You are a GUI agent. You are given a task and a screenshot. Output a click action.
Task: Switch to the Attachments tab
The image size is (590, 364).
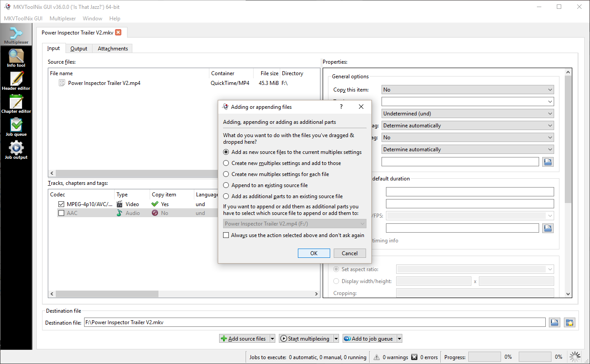point(112,49)
